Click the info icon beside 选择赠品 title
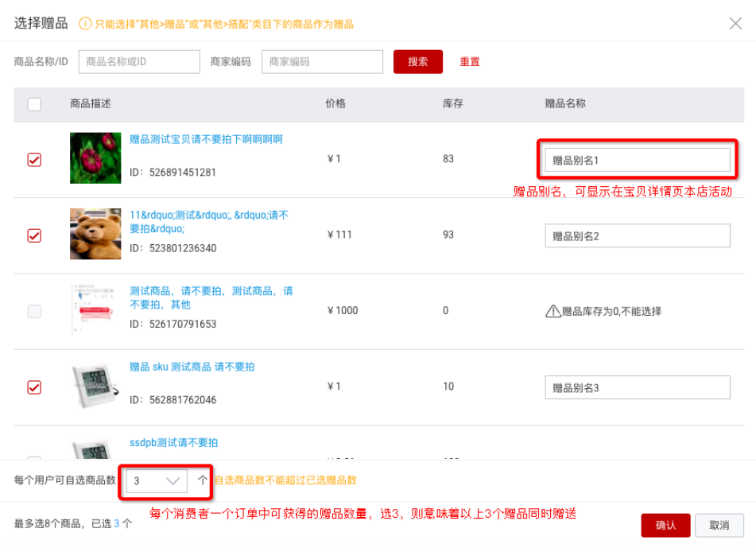This screenshot has height=548, width=756. click(x=85, y=24)
